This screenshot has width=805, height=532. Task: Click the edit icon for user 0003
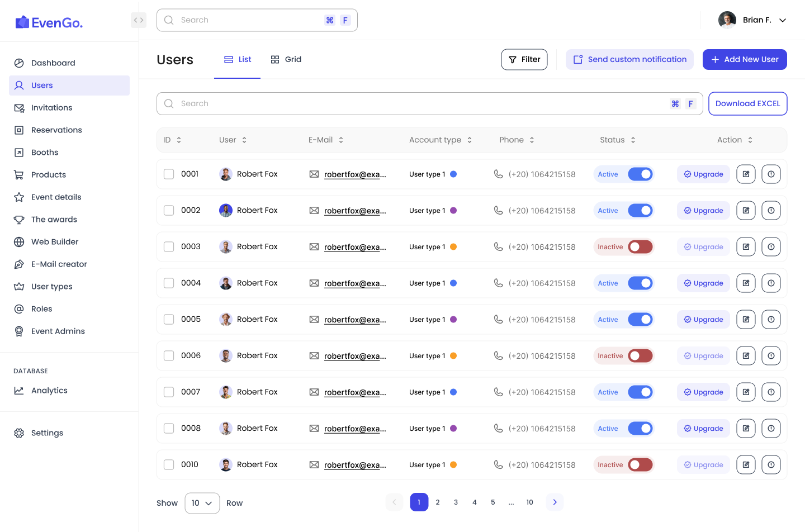pos(746,247)
